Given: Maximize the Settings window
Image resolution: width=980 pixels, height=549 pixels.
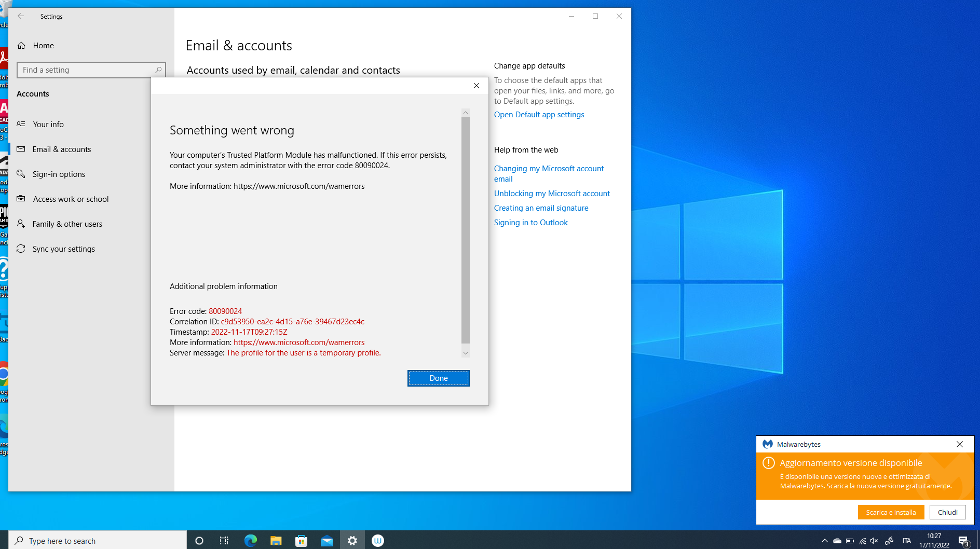Looking at the screenshot, I should click(595, 16).
